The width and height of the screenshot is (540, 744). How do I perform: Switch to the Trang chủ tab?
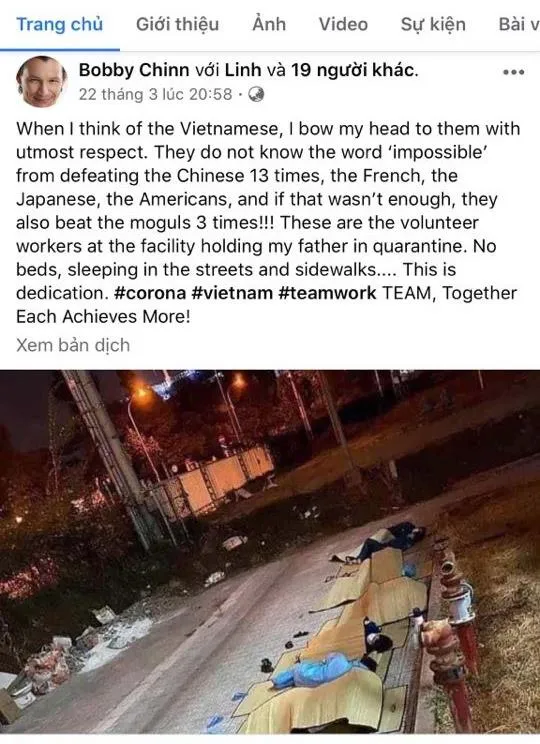tap(59, 25)
